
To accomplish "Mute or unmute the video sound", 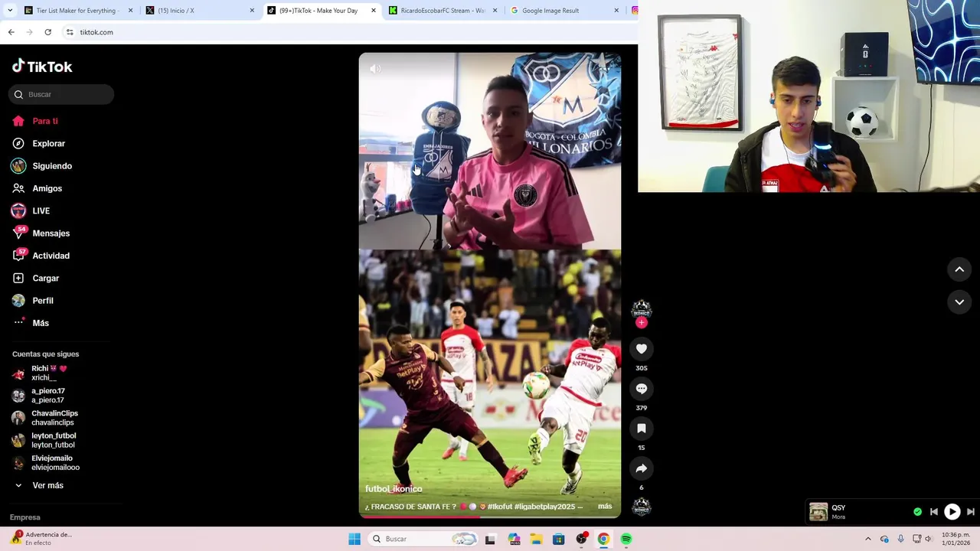I will coord(375,69).
